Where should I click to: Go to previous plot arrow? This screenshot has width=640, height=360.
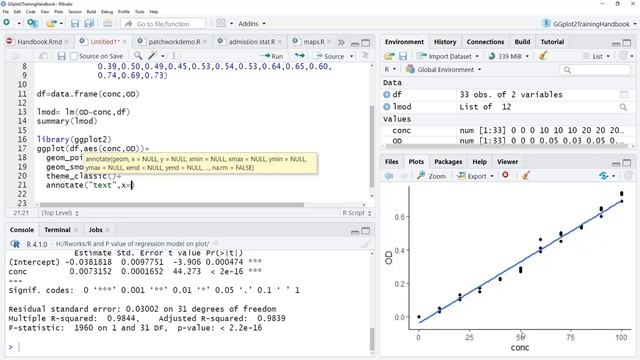point(389,176)
